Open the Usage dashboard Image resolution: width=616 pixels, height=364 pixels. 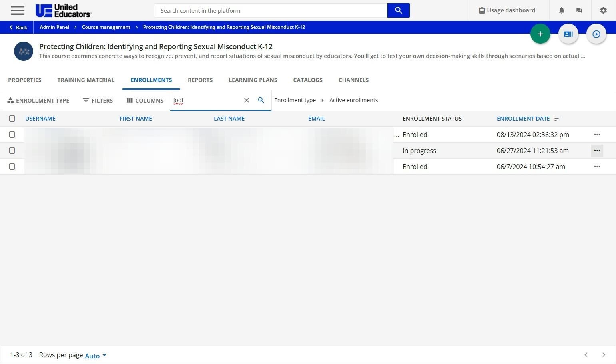pos(507,10)
